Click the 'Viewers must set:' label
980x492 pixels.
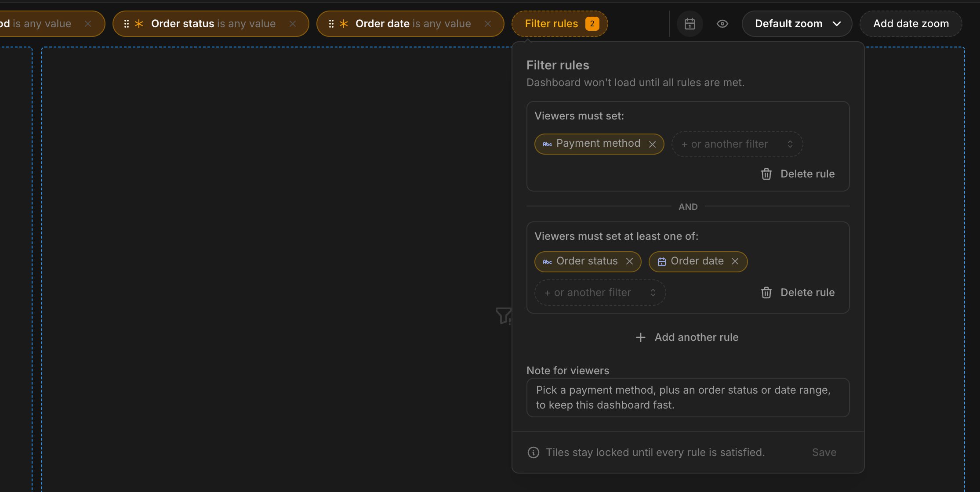click(x=579, y=116)
